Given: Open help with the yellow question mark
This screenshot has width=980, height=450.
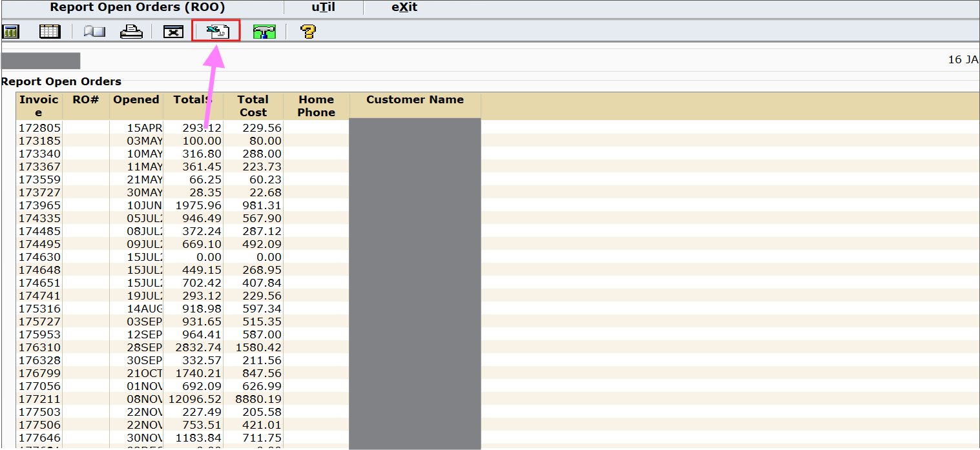Looking at the screenshot, I should click(x=308, y=31).
